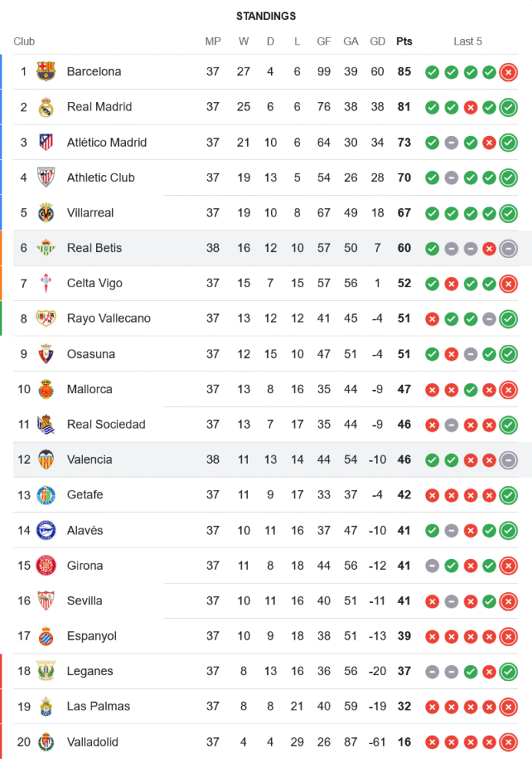
Task: Click Real Betis's latest draw icon
Action: pos(507,248)
